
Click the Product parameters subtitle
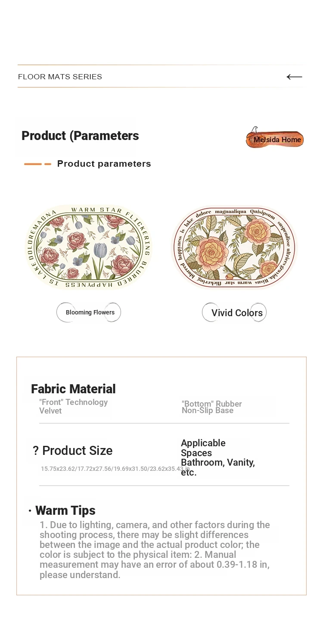coord(104,164)
